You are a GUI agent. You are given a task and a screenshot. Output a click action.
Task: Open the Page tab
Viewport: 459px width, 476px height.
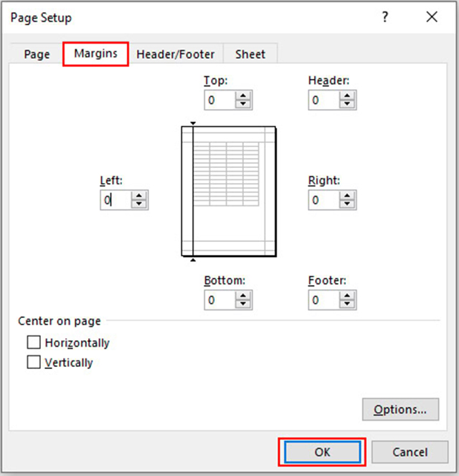(37, 55)
